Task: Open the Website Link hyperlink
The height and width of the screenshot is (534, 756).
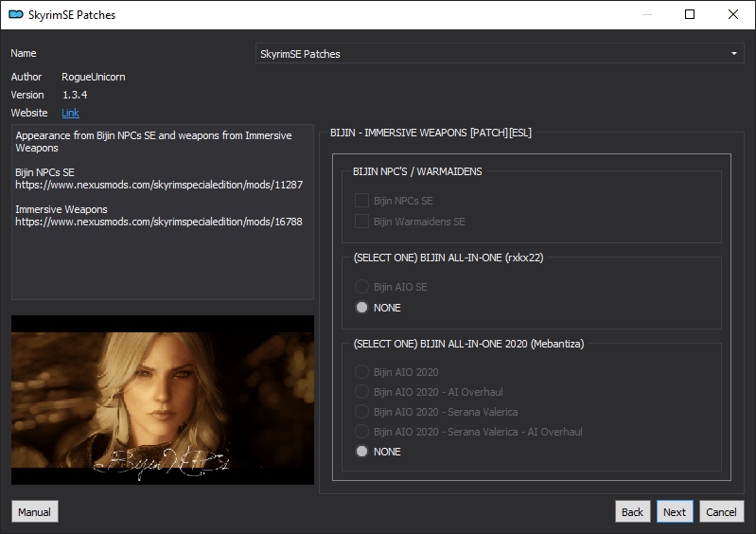Action: click(x=70, y=113)
